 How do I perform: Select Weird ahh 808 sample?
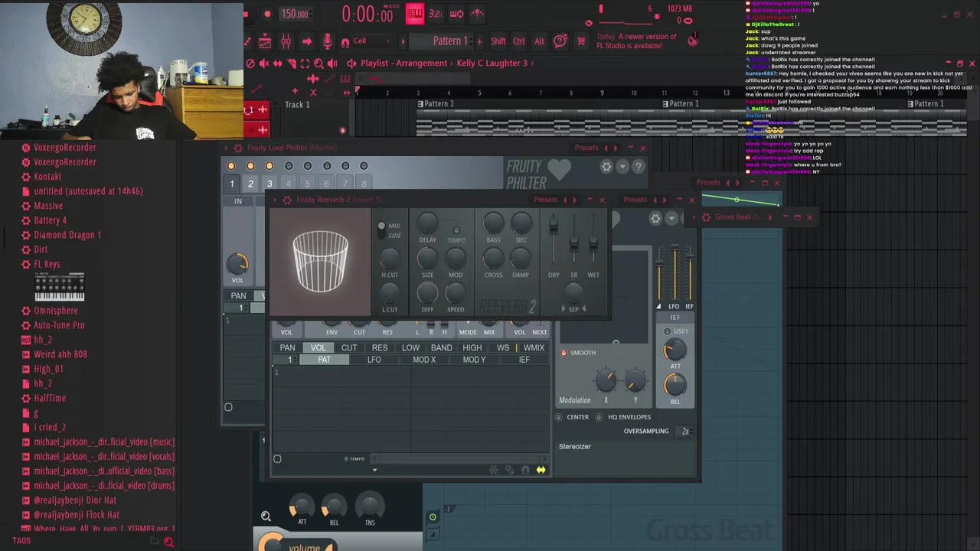point(60,354)
